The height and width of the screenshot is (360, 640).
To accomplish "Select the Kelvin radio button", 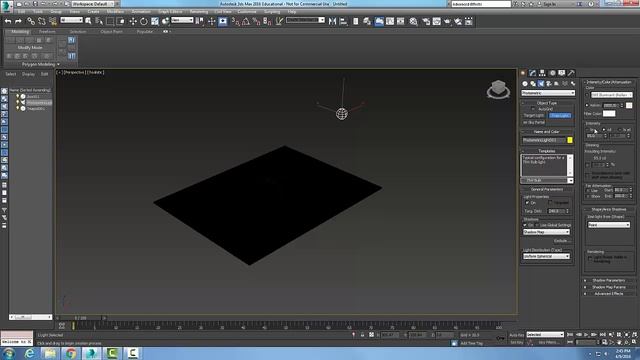I will point(587,105).
